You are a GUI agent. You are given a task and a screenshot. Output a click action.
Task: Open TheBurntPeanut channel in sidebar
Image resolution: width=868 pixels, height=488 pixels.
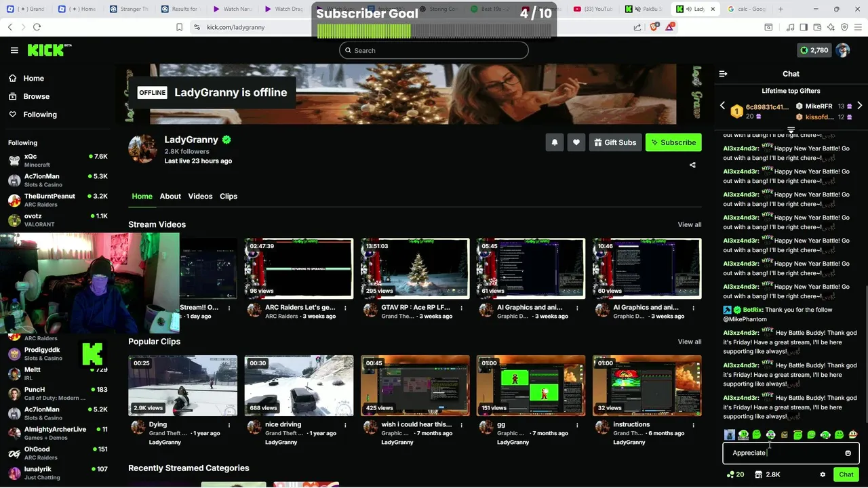pyautogui.click(x=58, y=200)
